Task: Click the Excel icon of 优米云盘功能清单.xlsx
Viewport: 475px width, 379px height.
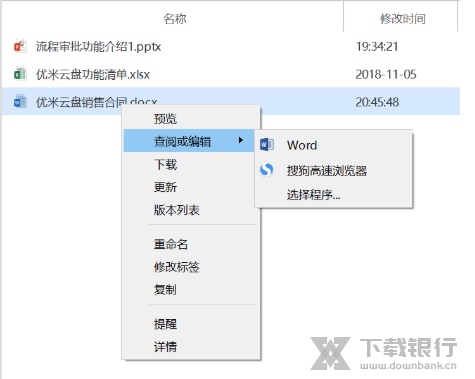Action: 20,74
